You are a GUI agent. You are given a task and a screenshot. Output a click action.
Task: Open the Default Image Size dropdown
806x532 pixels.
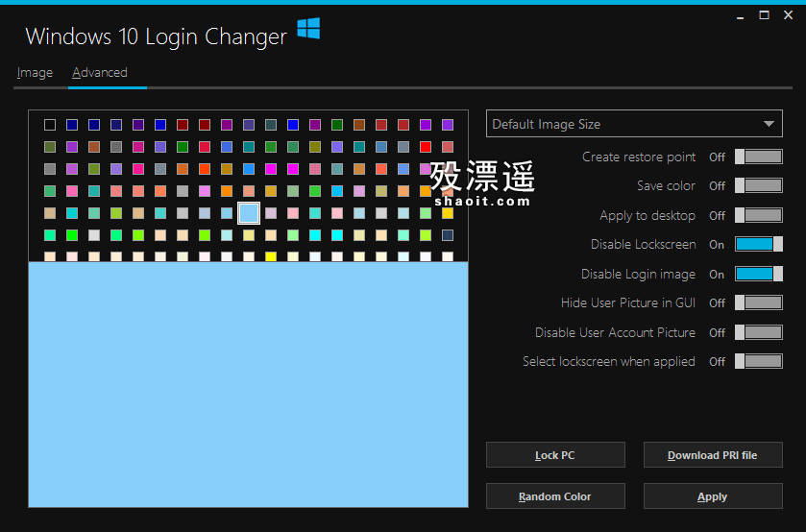(x=634, y=124)
